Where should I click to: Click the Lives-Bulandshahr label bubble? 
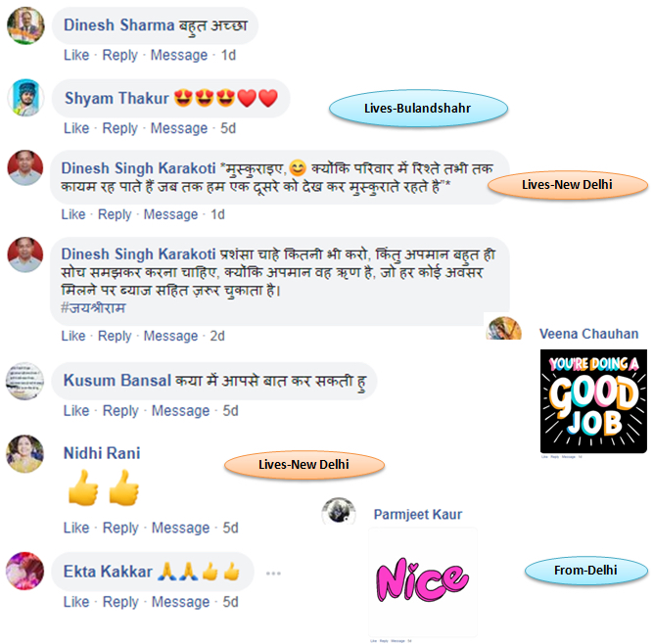click(x=418, y=109)
